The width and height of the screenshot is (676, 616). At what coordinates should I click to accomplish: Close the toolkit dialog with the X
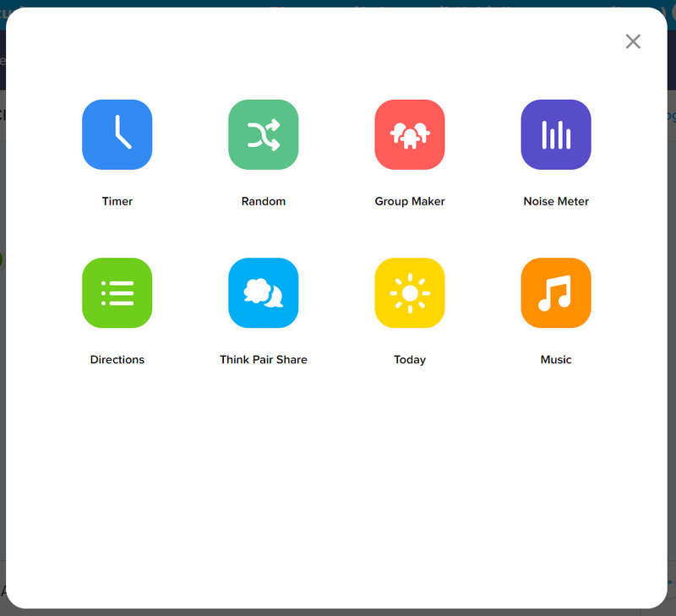[633, 41]
